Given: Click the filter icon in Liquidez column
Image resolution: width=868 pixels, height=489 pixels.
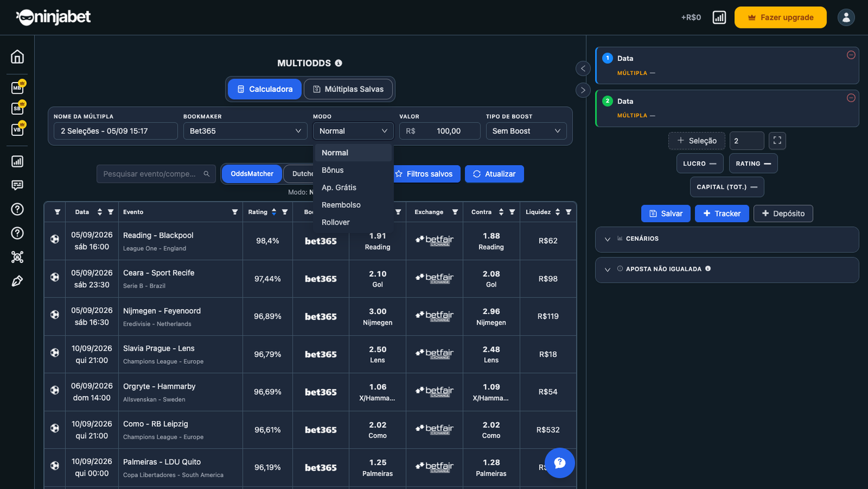Looking at the screenshot, I should [x=569, y=212].
